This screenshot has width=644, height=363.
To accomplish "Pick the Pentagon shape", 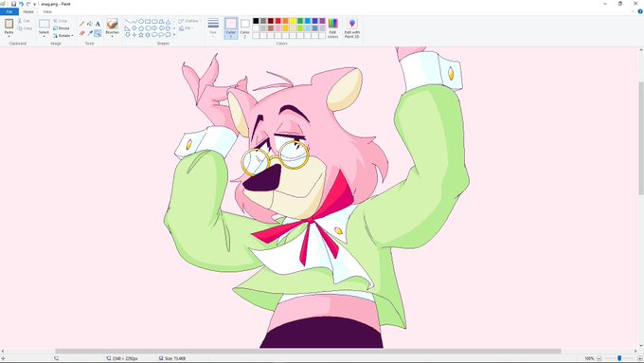I will pos(141,28).
